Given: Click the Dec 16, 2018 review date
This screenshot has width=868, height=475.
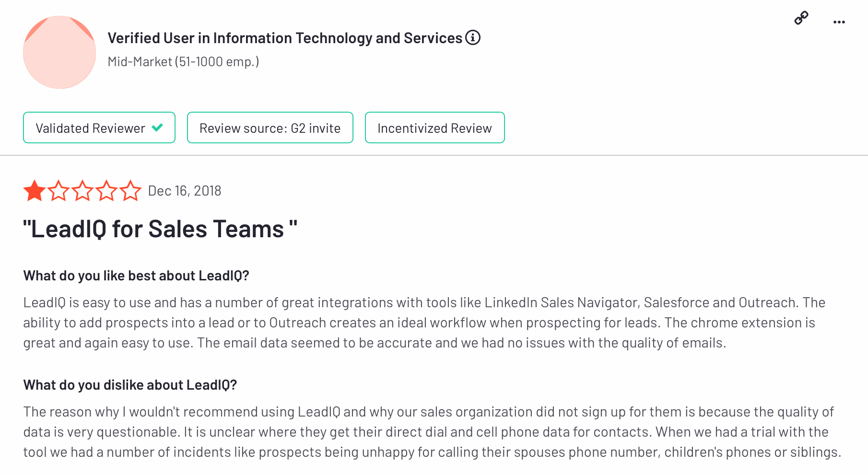Looking at the screenshot, I should coord(185,191).
